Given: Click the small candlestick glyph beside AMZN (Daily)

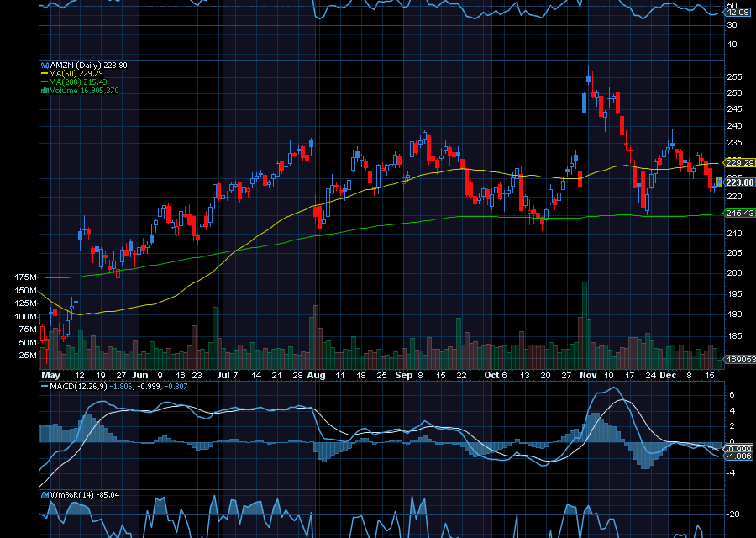Looking at the screenshot, I should tap(45, 65).
